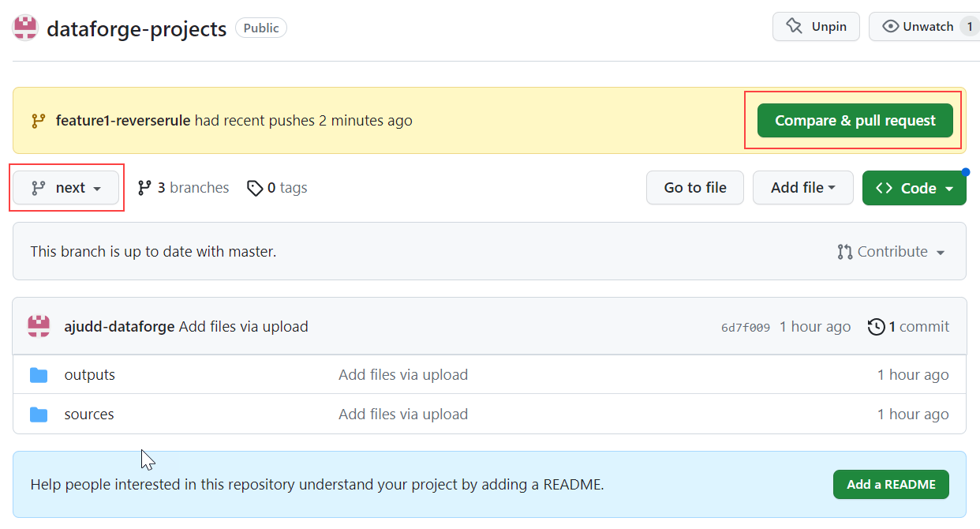Image resolution: width=980 pixels, height=529 pixels.
Task: Open the feature1-reverserule branch link
Action: coord(123,121)
